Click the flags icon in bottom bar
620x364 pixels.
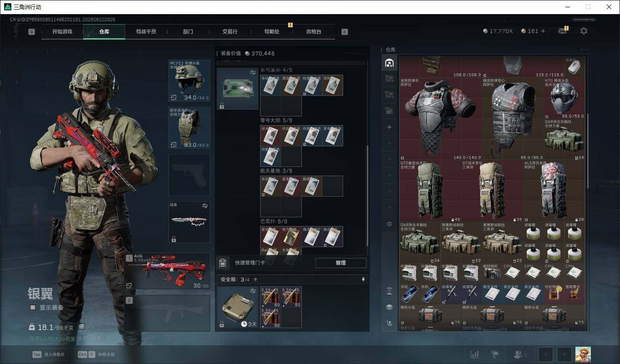[495, 354]
